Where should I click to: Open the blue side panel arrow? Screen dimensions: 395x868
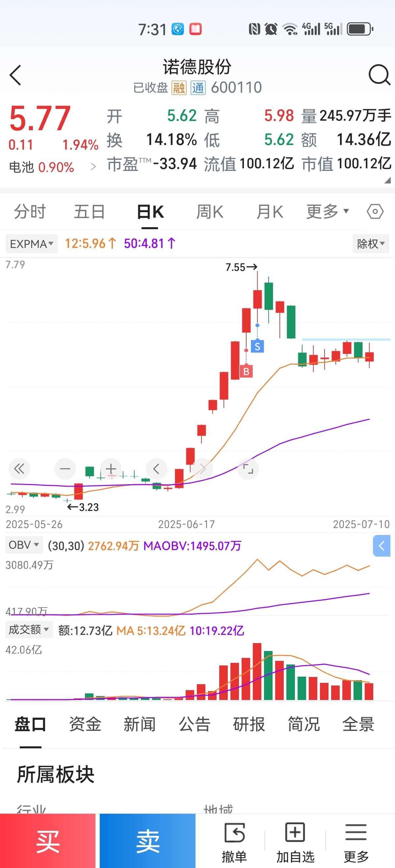coord(382,545)
